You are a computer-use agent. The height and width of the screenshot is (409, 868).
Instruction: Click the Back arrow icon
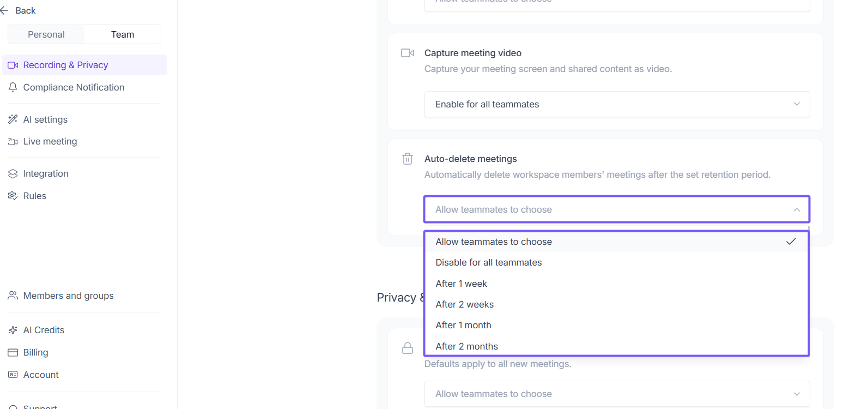coord(4,10)
